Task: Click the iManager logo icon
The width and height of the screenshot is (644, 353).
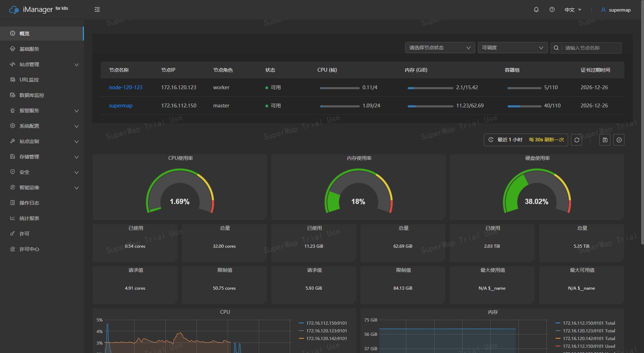Action: (14, 10)
